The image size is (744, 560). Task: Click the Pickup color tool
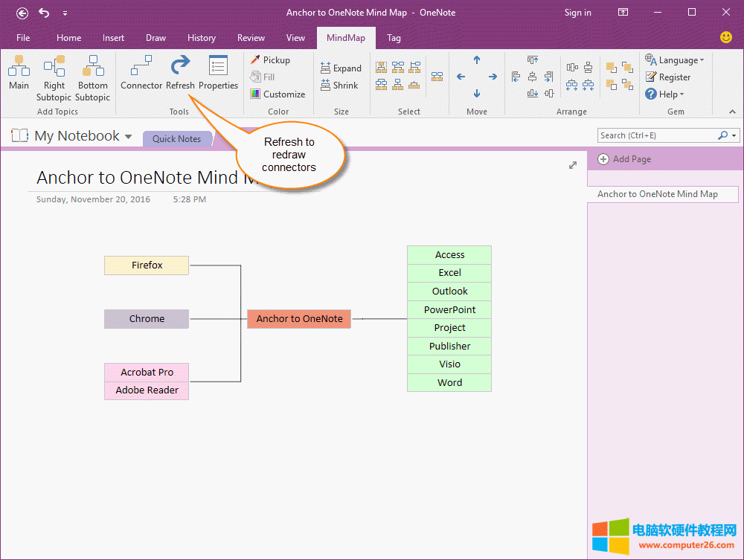270,59
